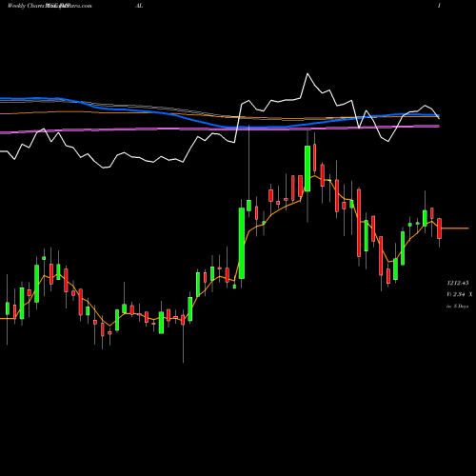Screen dimensions: 476x476
Task: Click the highest peak of the white indicator line
Action: (x=307, y=74)
